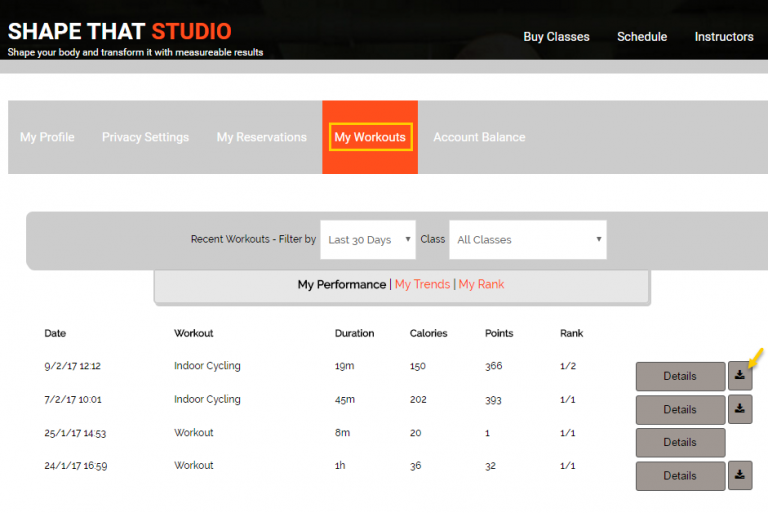Screen dimensions: 768x513
Task: Open the Schedule page
Action: pos(642,37)
